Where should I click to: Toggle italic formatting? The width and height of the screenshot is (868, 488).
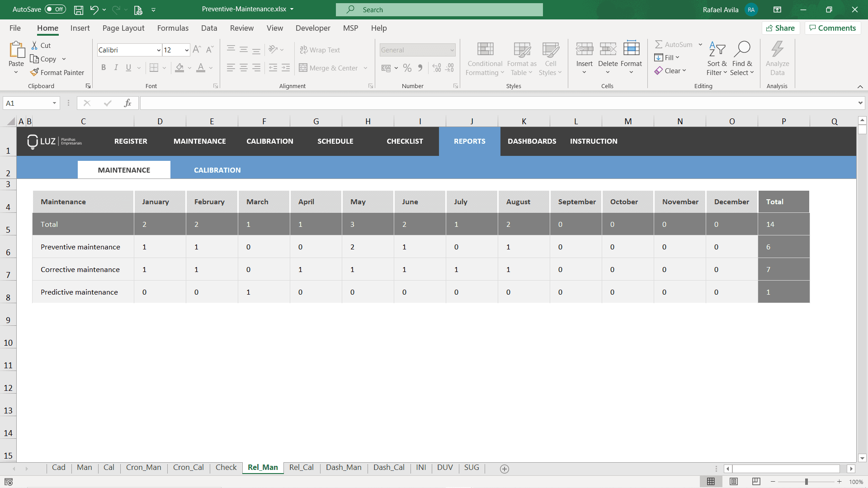(x=116, y=67)
